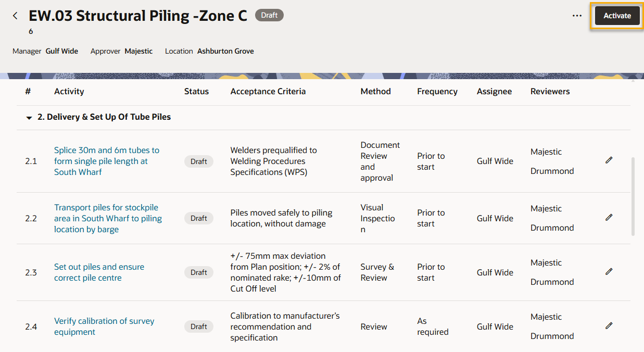The height and width of the screenshot is (352, 644).
Task: Edit activity 2.4 with pencil icon
Action: (x=609, y=325)
